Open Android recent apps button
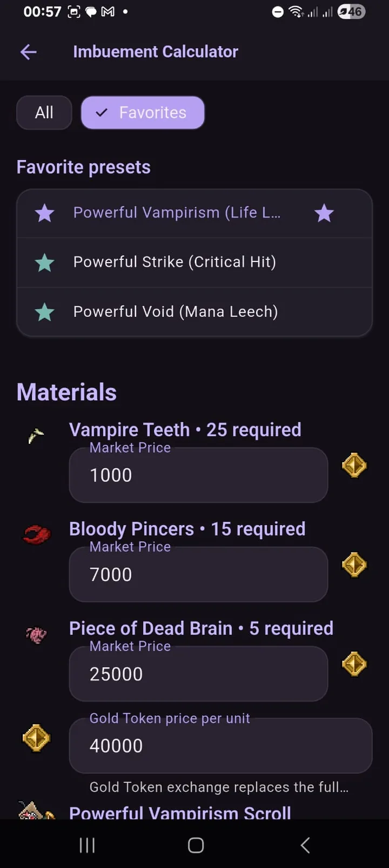389x868 pixels. coord(87,845)
